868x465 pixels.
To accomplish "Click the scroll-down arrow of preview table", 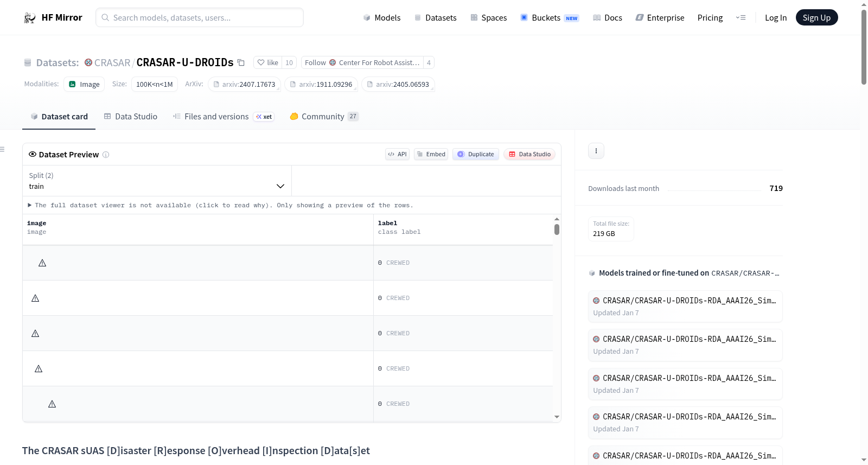I will [557, 417].
